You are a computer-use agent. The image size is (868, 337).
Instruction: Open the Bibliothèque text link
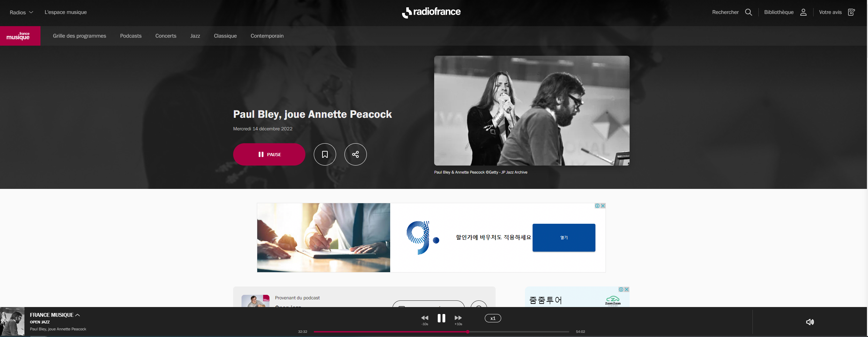click(779, 12)
